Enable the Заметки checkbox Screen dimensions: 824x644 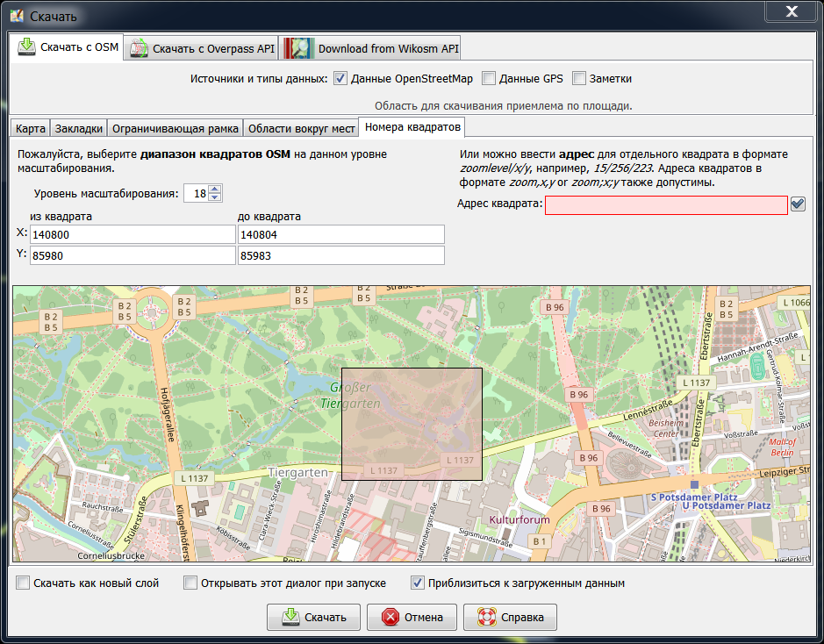[579, 78]
